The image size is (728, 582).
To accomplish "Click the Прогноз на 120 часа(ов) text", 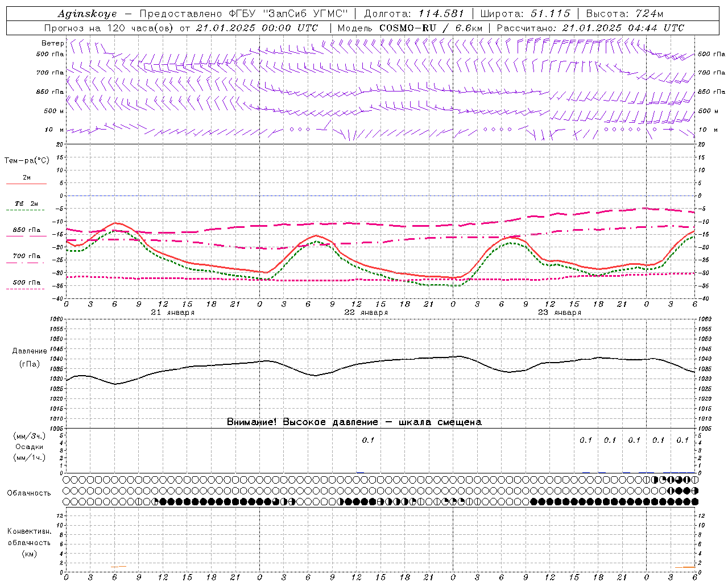I will point(110,28).
